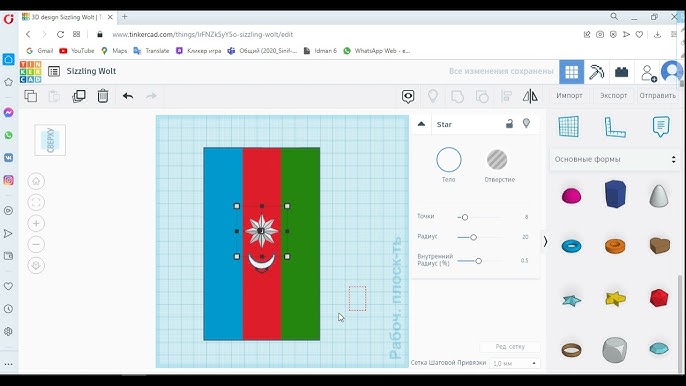Screen dimensions: 686x386
Task: Click the Sizzling Wolt design name
Action: click(91, 71)
